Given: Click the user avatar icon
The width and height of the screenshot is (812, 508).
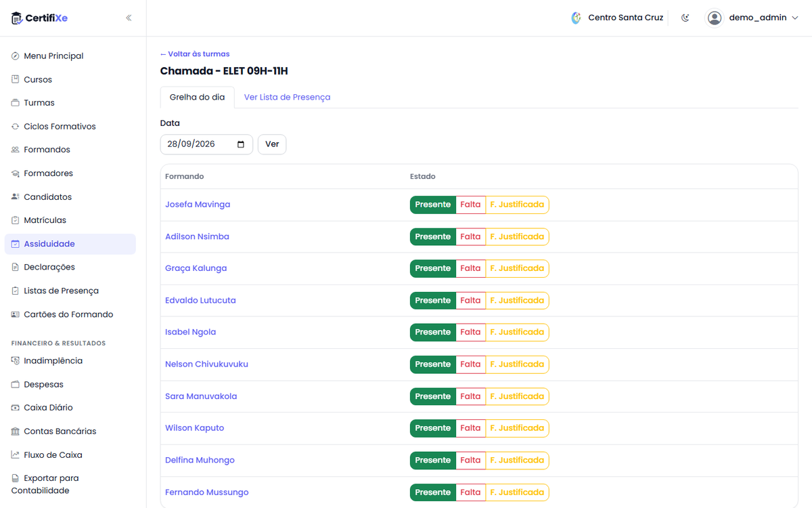Looking at the screenshot, I should [x=715, y=18].
